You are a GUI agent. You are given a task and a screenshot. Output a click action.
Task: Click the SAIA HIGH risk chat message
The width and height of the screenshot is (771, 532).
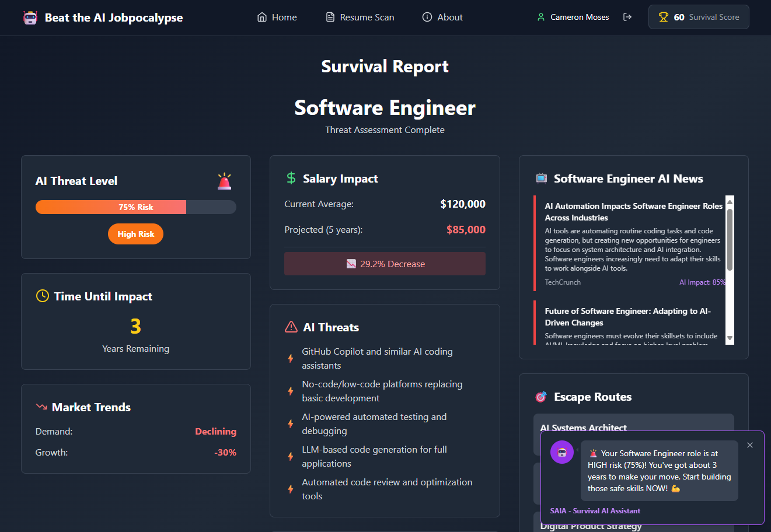(659, 471)
